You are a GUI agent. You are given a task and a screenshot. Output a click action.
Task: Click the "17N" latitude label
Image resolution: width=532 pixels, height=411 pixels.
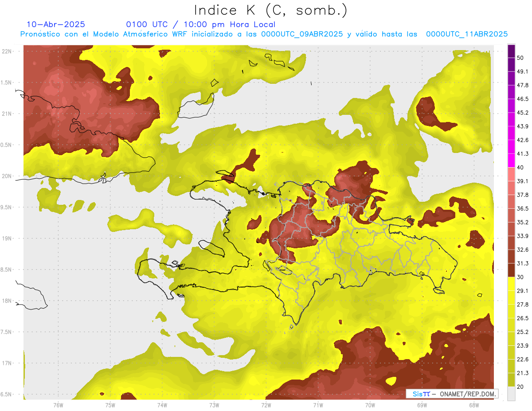click(7, 363)
